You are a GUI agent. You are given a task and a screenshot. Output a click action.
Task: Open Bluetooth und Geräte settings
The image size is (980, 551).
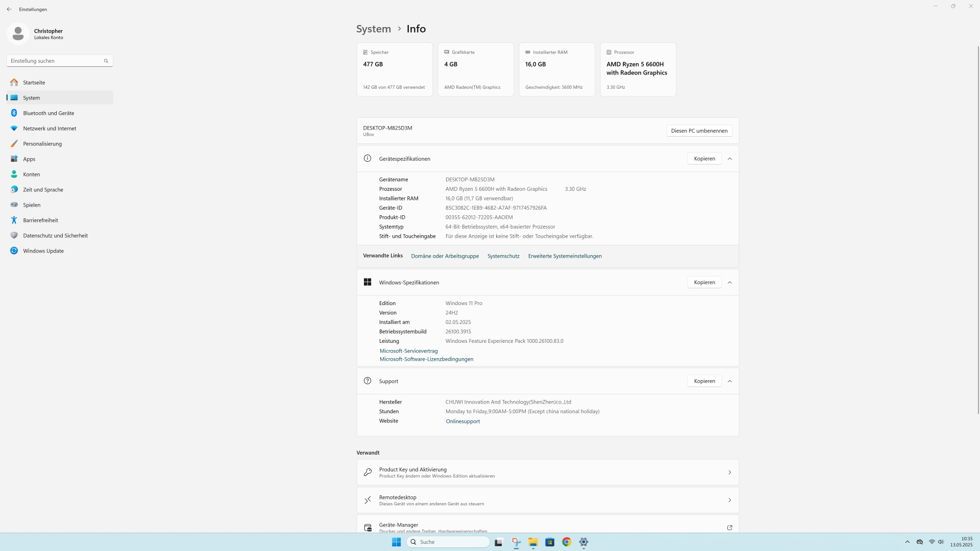coord(60,113)
